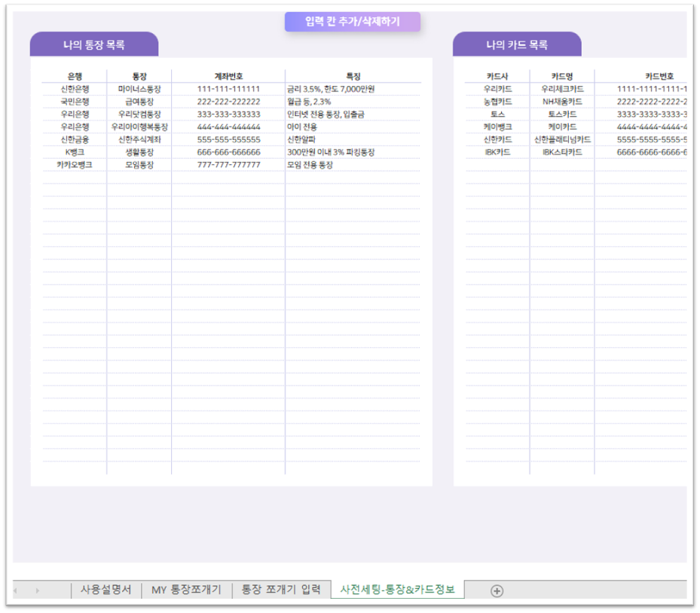Click the 국민은행 bank cell
700x613 pixels.
pos(75,102)
